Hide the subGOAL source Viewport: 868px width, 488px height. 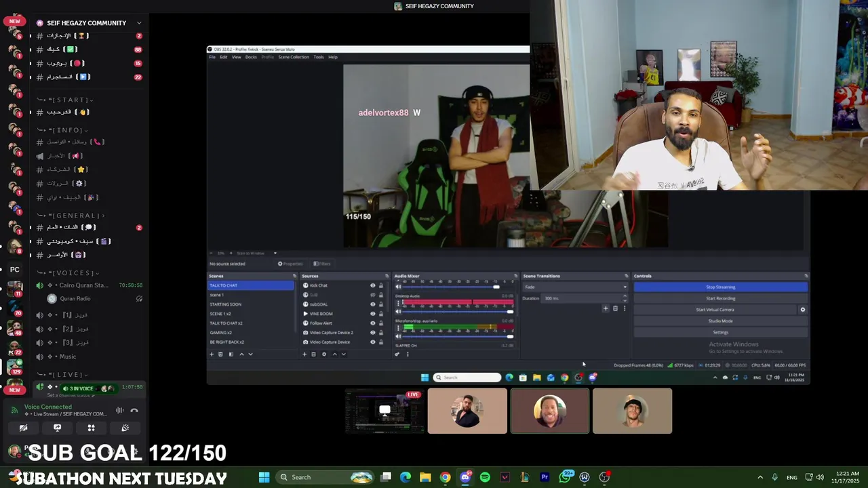click(372, 304)
